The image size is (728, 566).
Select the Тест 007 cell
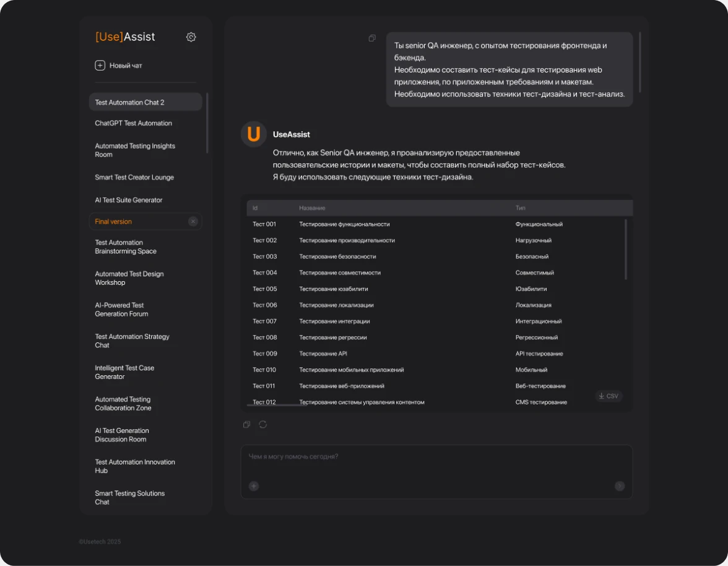(265, 321)
